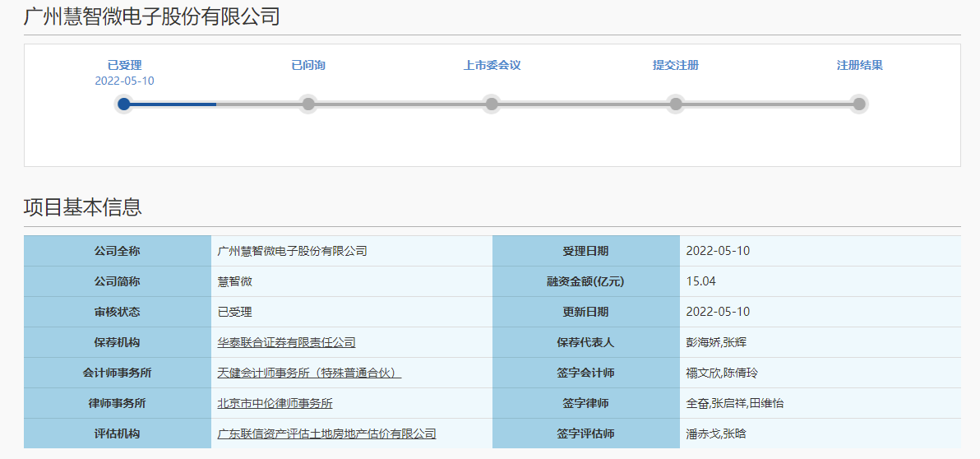Select the 注册结果 stage label

(859, 65)
